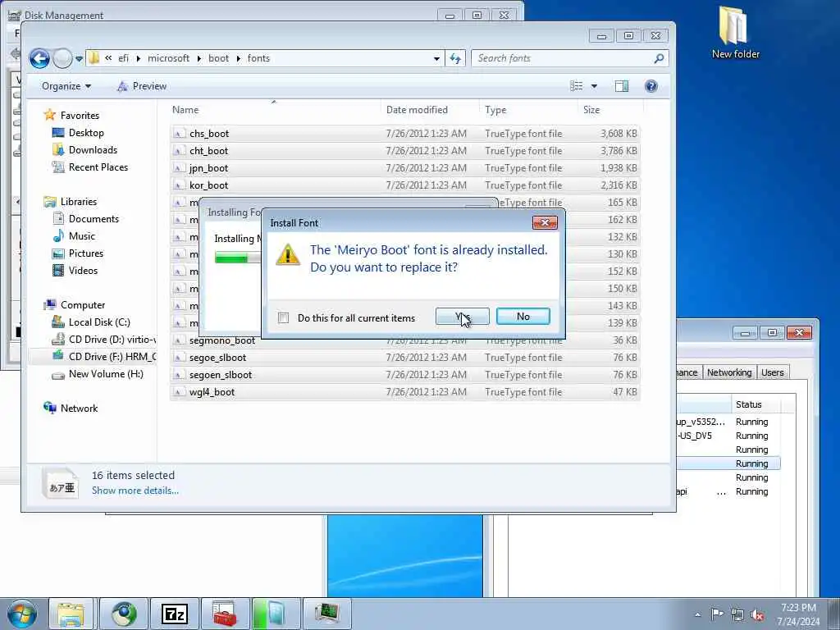Open the 7-Zip taskbar icon

(175, 614)
